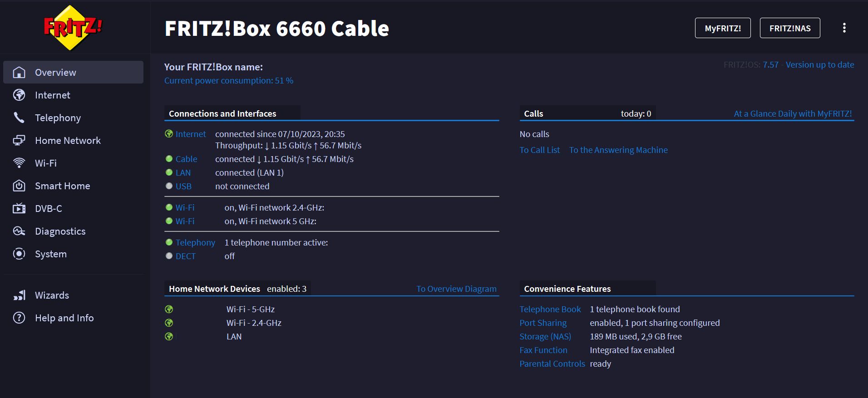Open Help and Info entry
Image resolution: width=868 pixels, height=398 pixels.
tap(73, 318)
